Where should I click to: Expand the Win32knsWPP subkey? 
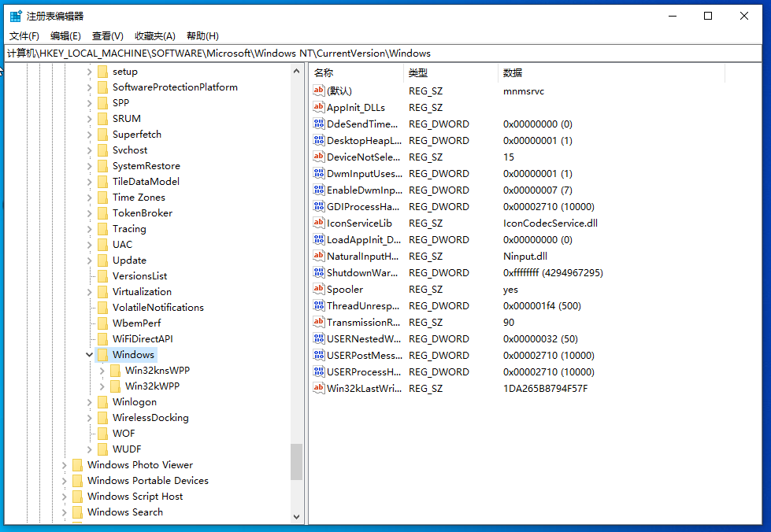(102, 371)
